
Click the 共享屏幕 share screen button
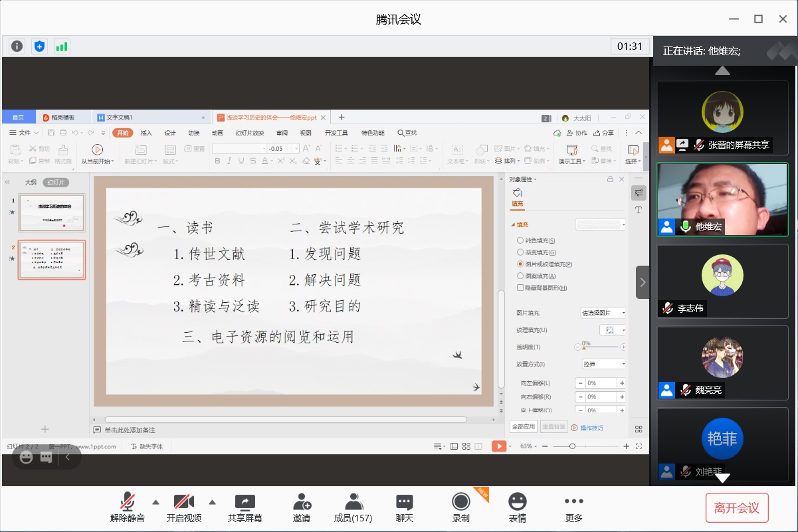tap(245, 508)
